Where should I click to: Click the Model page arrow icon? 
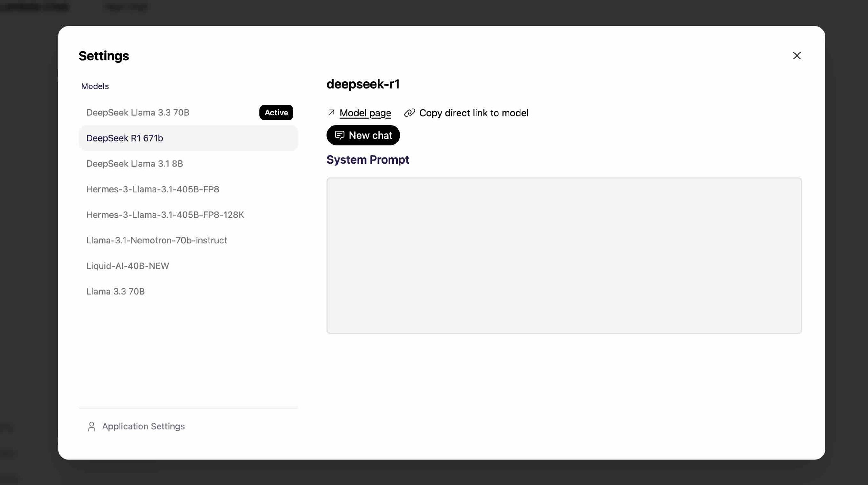coord(331,113)
